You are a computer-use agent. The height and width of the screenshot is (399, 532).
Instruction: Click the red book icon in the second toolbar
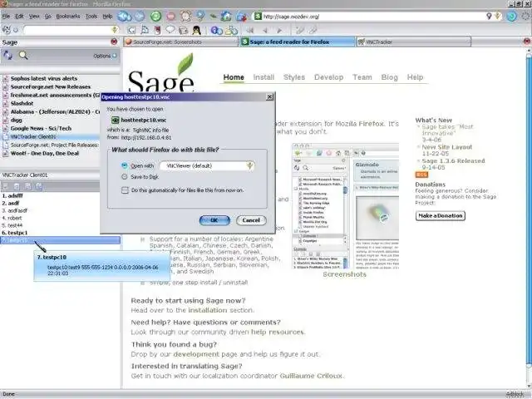point(157,30)
